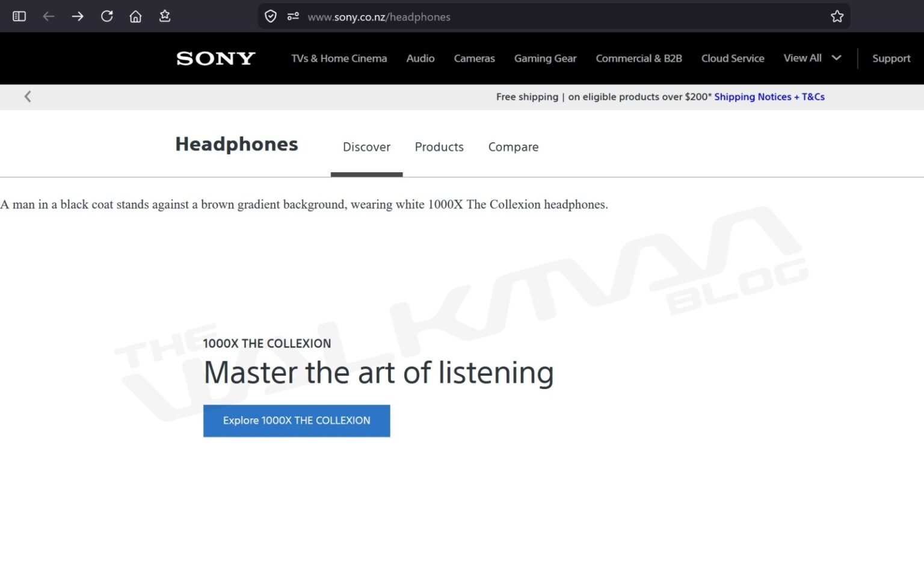Select the Discover tab

366,147
